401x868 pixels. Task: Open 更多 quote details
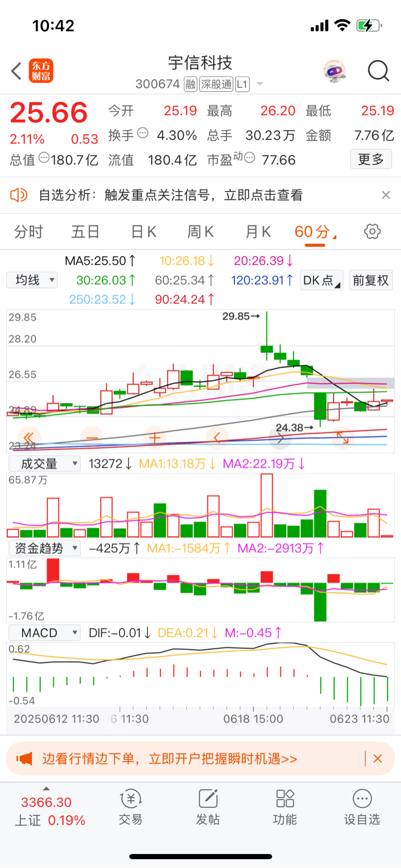click(x=371, y=159)
